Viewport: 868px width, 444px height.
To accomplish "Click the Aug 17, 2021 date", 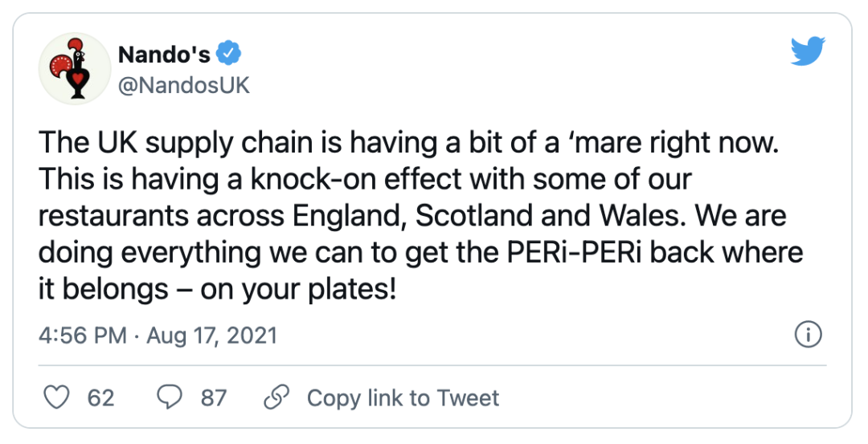I will [211, 335].
